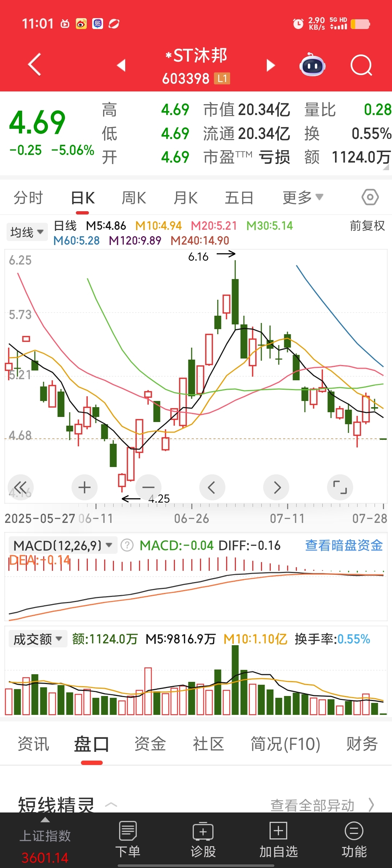
Task: Tap the *ST沐邦 stock title
Action: (196, 56)
